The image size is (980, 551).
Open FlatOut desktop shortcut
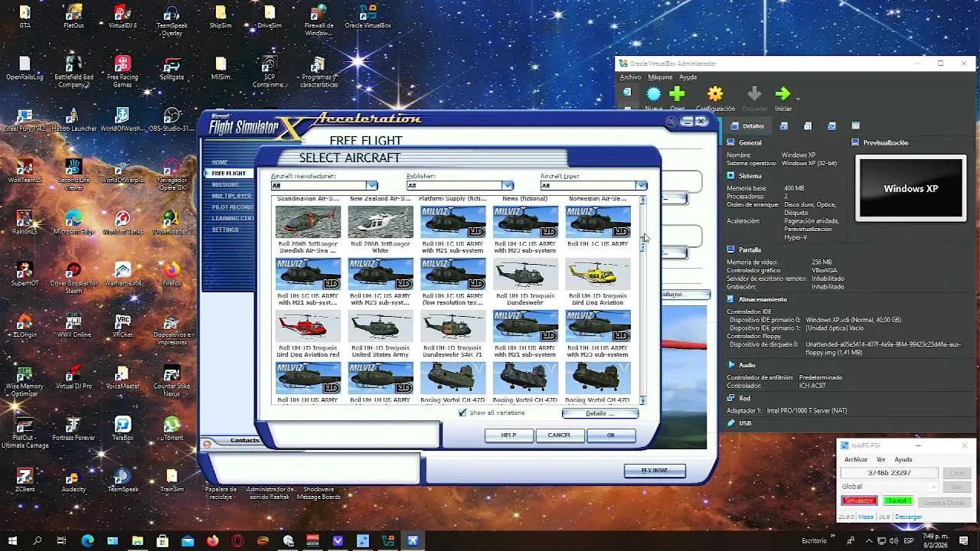pos(73,17)
